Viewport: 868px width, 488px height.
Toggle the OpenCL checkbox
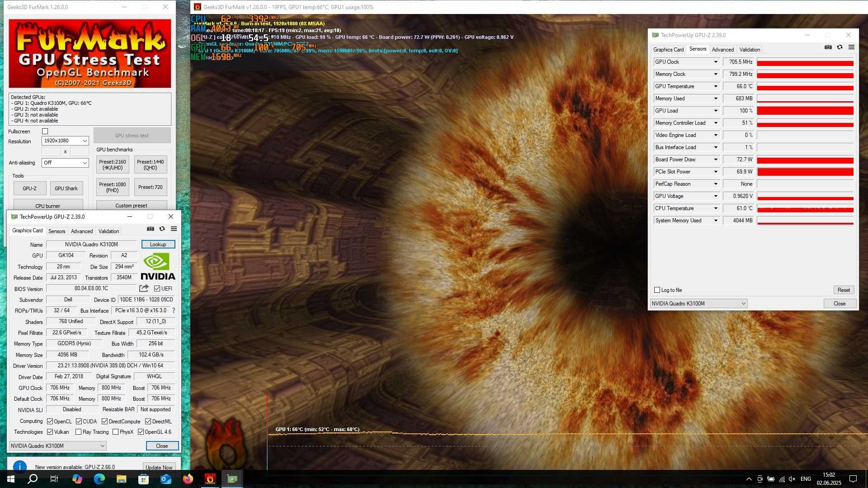pos(50,421)
